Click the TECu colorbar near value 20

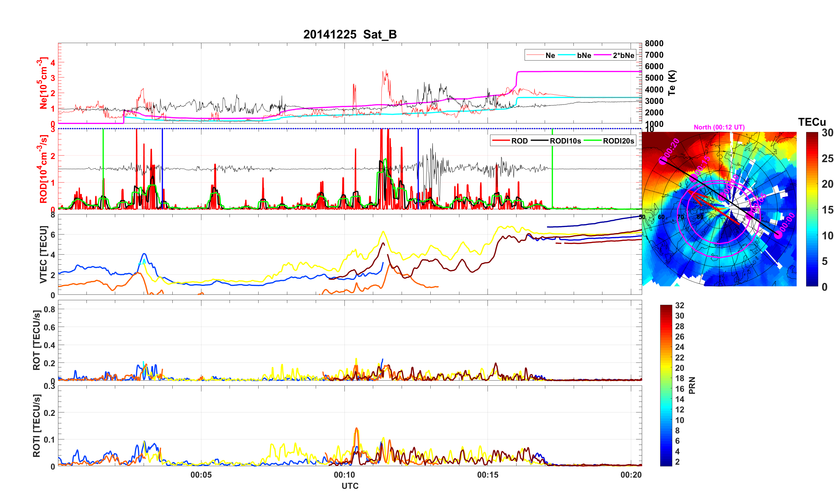[x=812, y=184]
